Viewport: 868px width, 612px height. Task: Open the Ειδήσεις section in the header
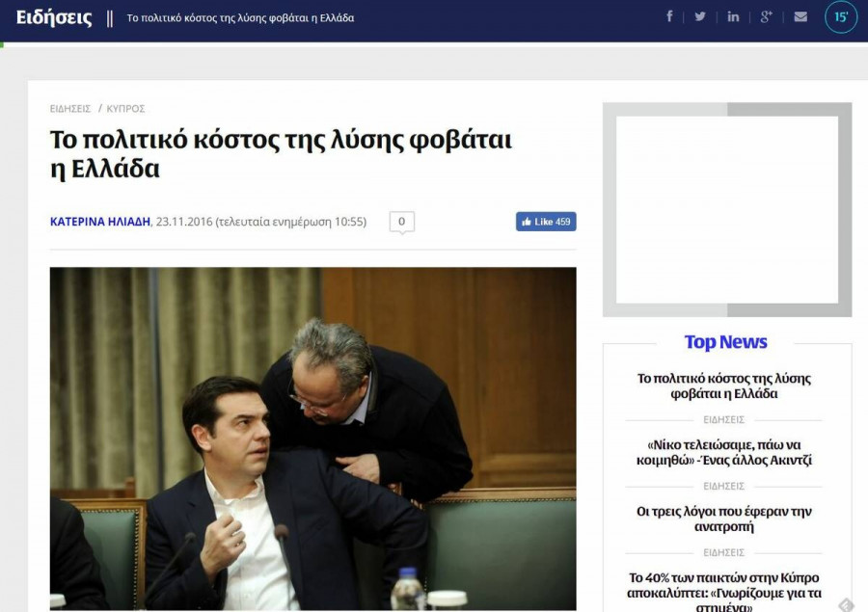54,17
